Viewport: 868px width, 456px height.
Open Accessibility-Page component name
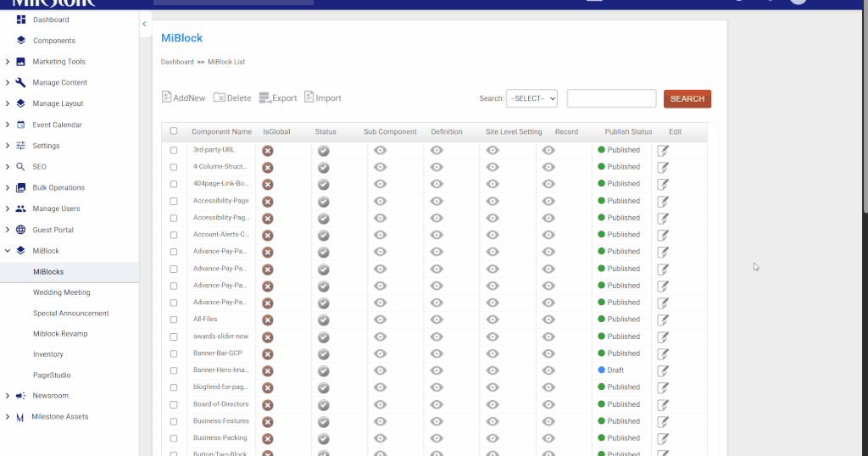click(x=221, y=201)
